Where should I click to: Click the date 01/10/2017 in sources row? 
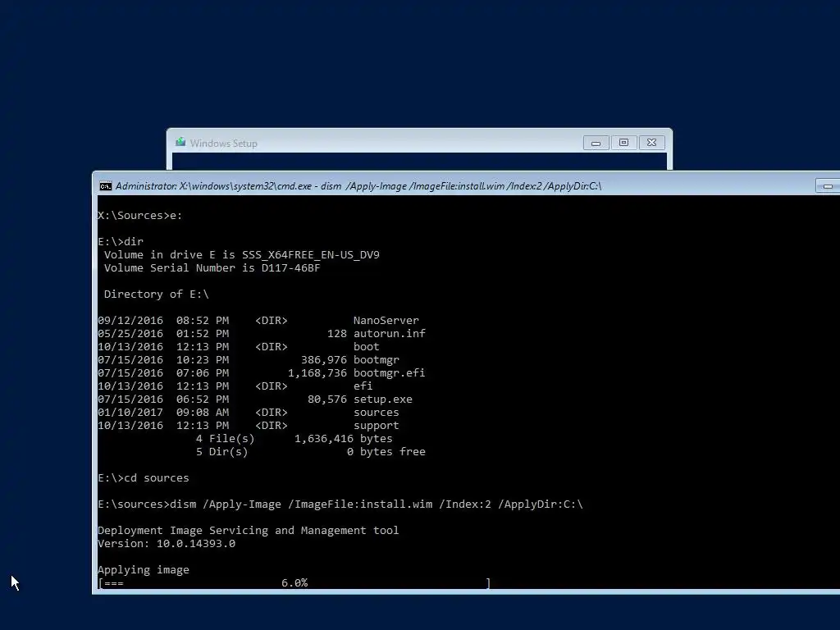[130, 413]
